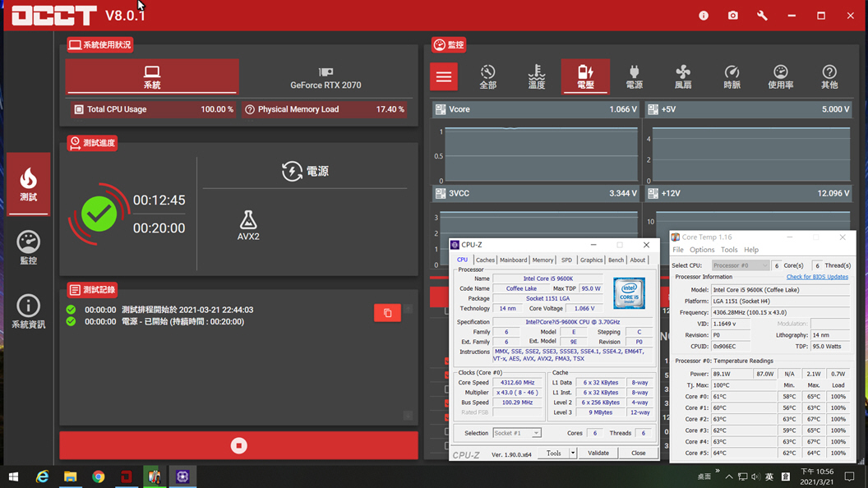Click the Tools button in CPU-Z
The image size is (868, 488).
coord(553,453)
